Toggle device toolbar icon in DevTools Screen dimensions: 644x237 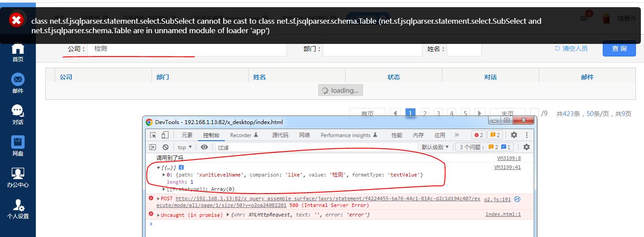(x=165, y=135)
